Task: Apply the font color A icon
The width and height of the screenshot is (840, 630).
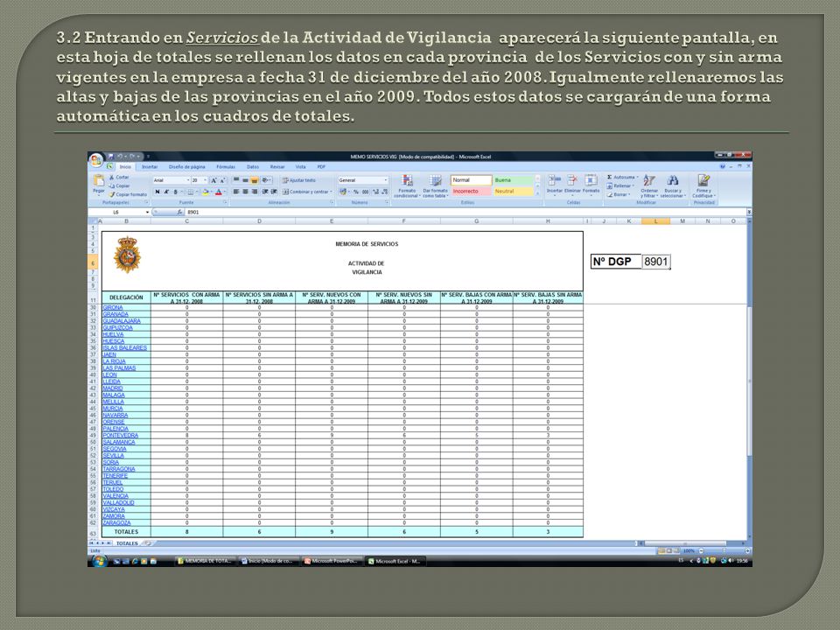Action: 218,192
